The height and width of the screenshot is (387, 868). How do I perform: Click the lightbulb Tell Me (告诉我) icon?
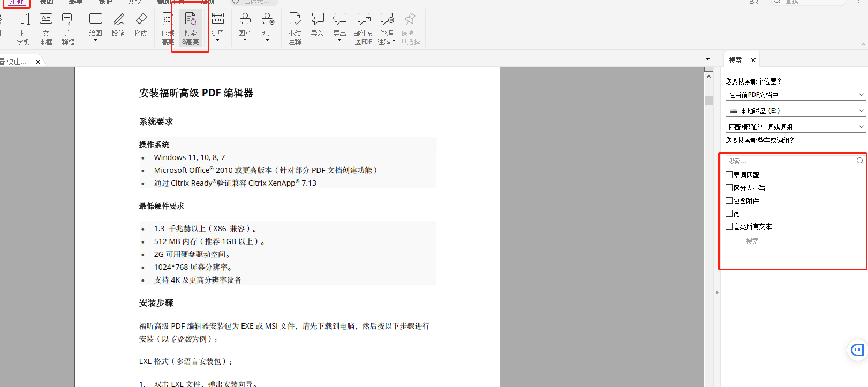point(236,2)
